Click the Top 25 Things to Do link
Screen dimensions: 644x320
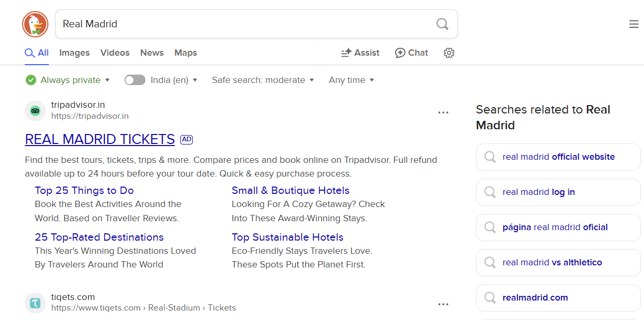(84, 190)
